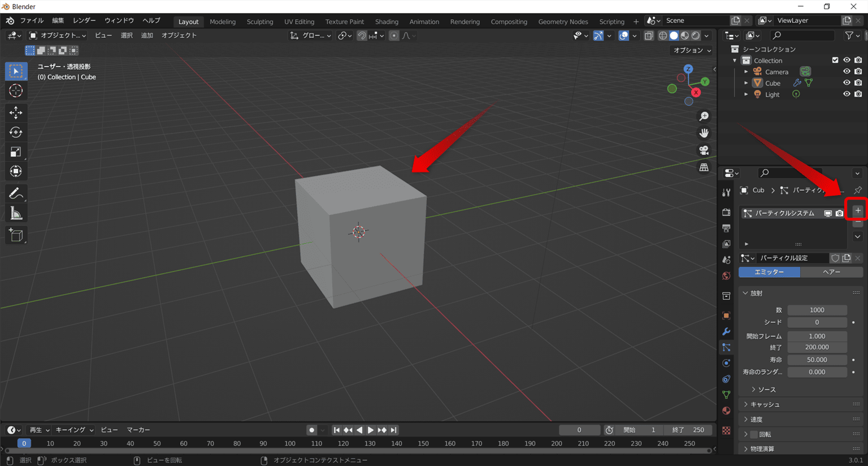Adjust the 寿命 value slider
The image size is (868, 466).
click(x=817, y=360)
